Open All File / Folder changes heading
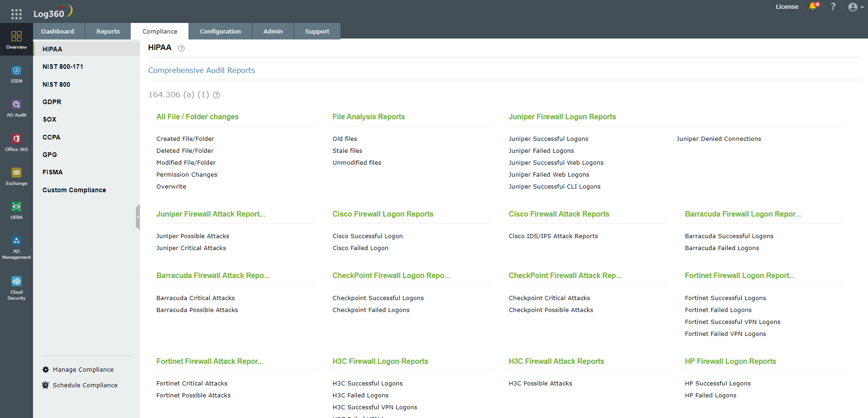The image size is (868, 418). [x=197, y=117]
